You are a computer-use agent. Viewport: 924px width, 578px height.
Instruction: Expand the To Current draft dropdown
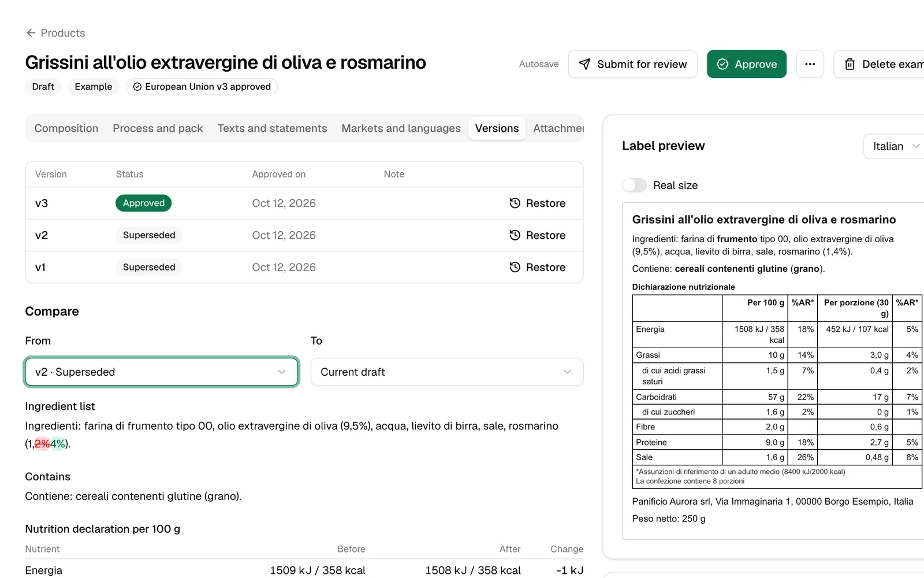pos(447,372)
